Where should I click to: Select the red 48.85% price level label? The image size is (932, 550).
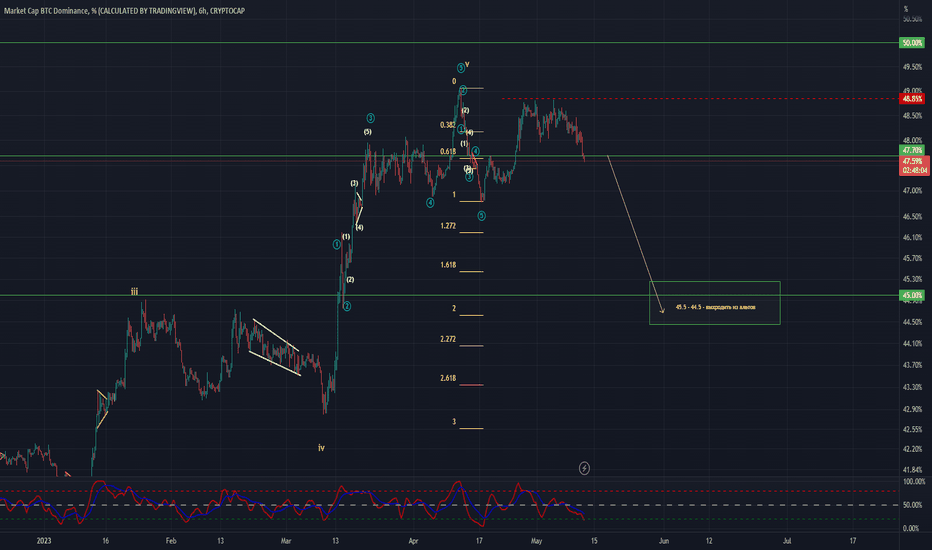(912, 99)
